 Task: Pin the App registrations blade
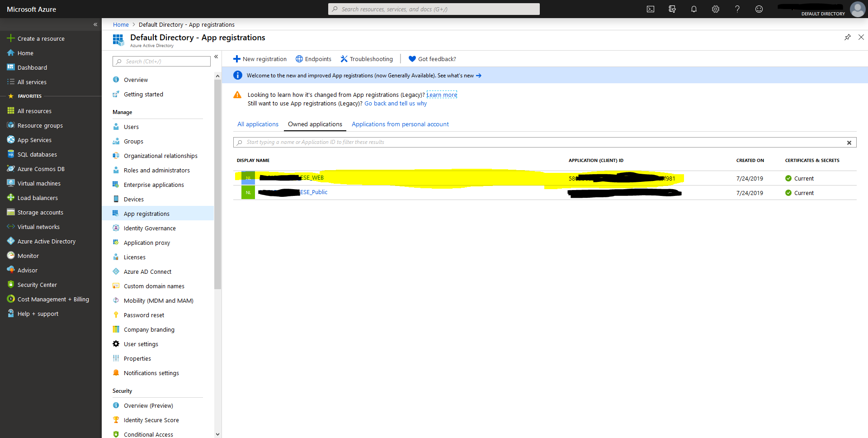point(848,37)
